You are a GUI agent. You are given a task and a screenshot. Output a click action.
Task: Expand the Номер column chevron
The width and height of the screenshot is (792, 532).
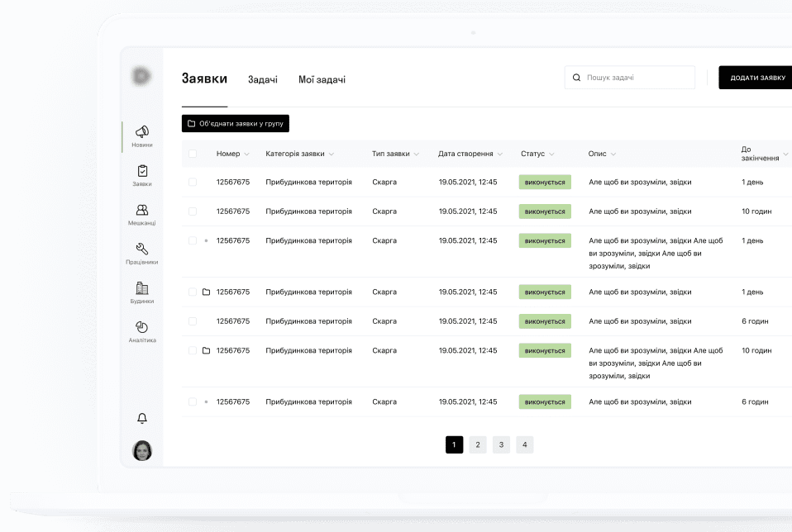pos(246,154)
